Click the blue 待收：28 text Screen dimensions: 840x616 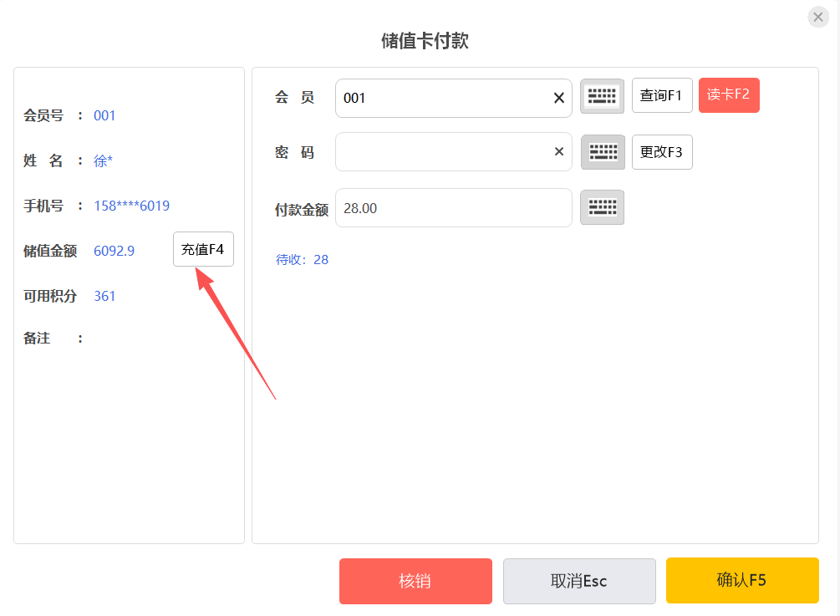pos(303,260)
